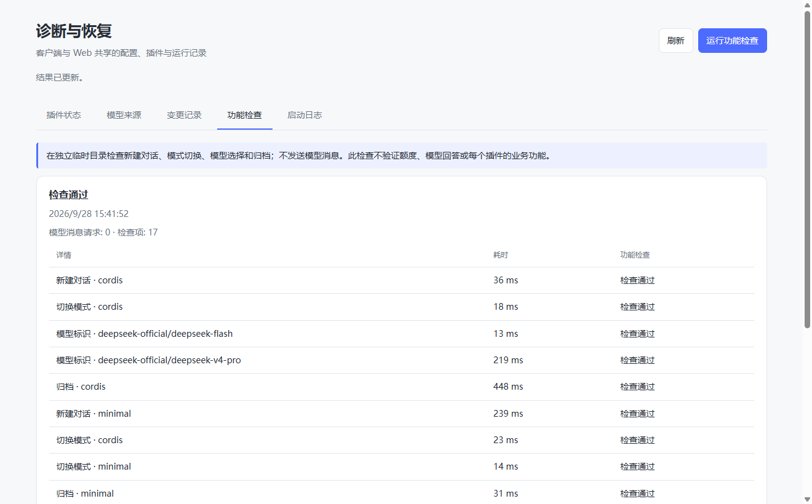This screenshot has height=504, width=812.
Task: Click the blue info banner about 独立临时目录
Action: click(x=402, y=156)
